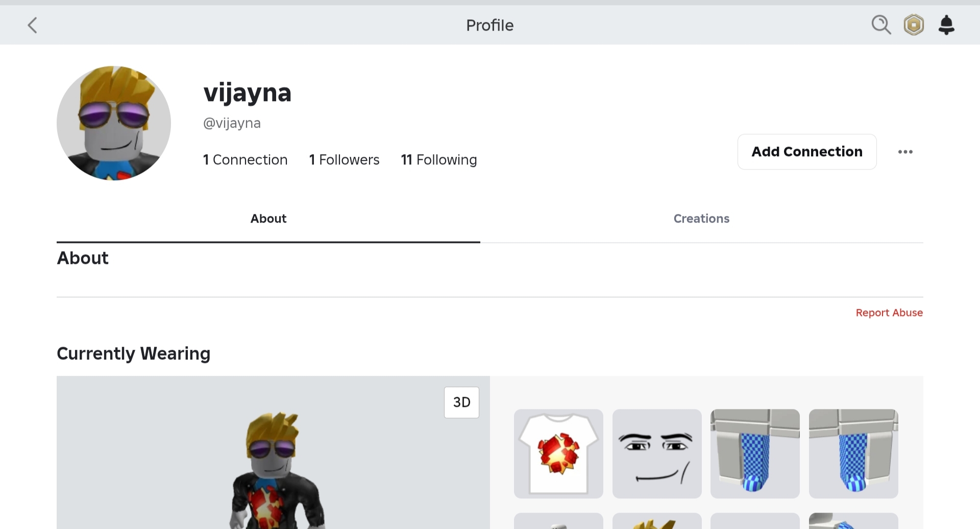View the 11 Following list
The width and height of the screenshot is (980, 529).
click(x=439, y=160)
